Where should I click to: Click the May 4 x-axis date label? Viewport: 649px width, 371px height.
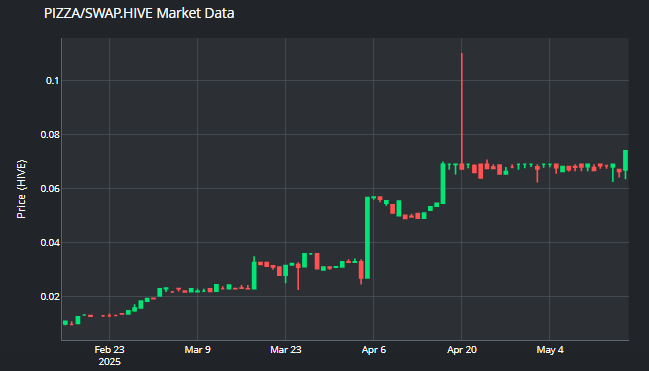tap(550, 350)
